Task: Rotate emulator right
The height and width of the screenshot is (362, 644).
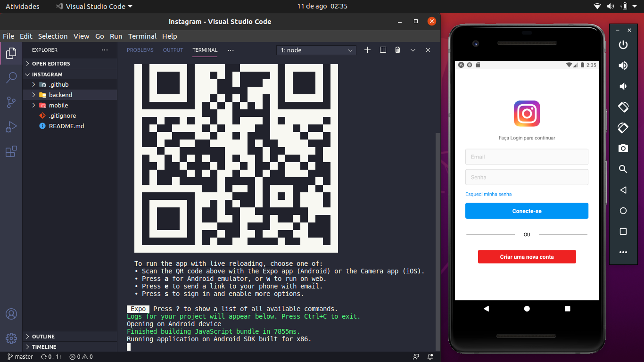Action: (x=623, y=128)
